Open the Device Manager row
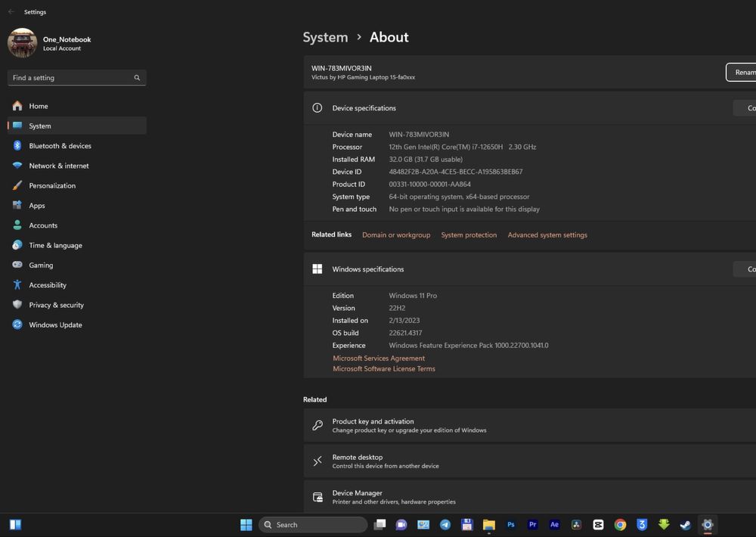This screenshot has height=537, width=756. 529,496
